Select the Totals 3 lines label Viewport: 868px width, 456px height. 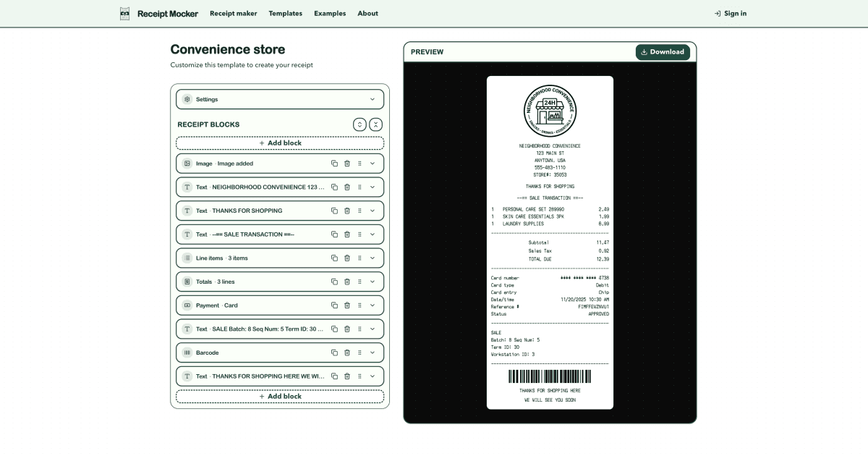[215, 282]
